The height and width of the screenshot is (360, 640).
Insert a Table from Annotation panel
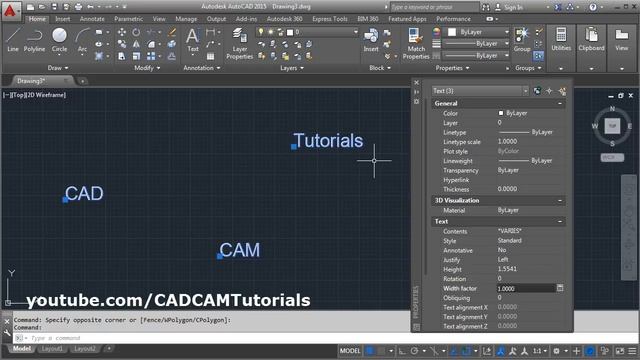(210, 56)
